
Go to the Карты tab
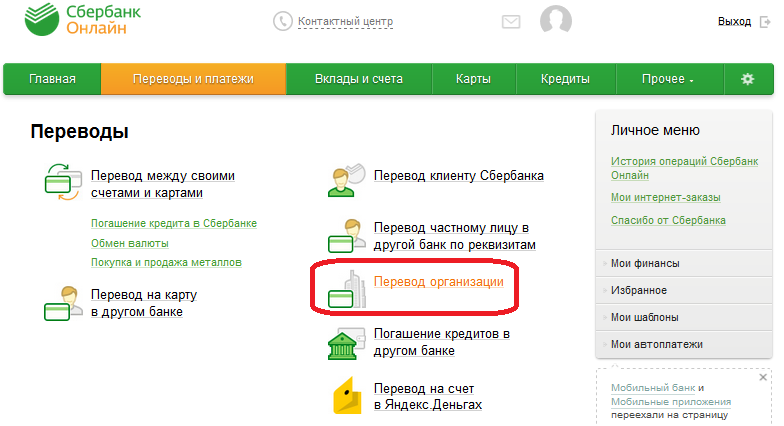coord(473,79)
